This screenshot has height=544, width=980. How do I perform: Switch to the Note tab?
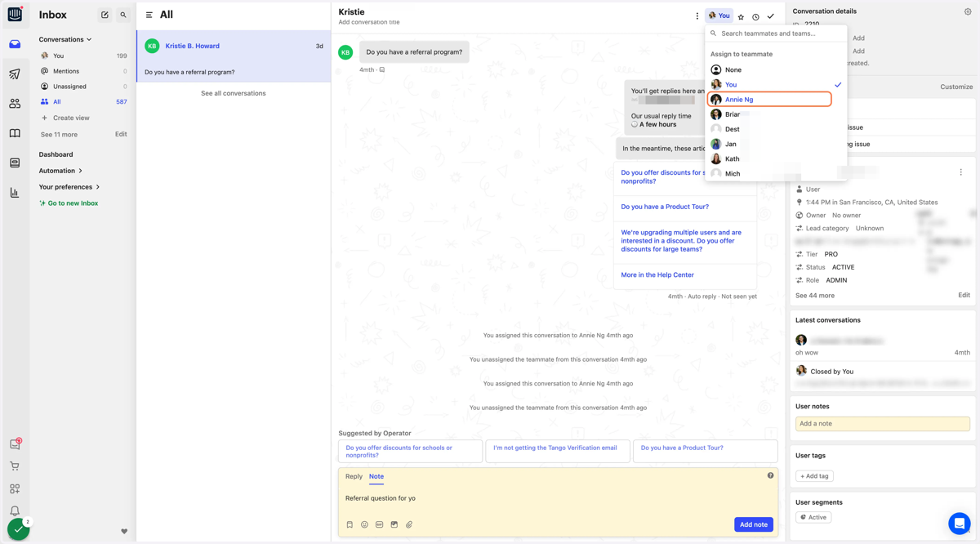pyautogui.click(x=376, y=476)
